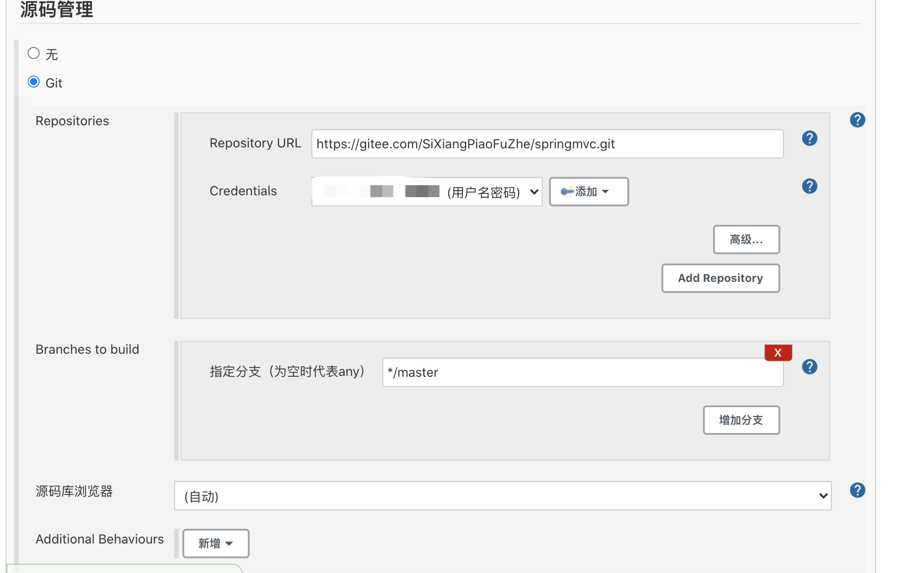Click the 高级... advanced button
The height and width of the screenshot is (573, 924).
click(746, 240)
